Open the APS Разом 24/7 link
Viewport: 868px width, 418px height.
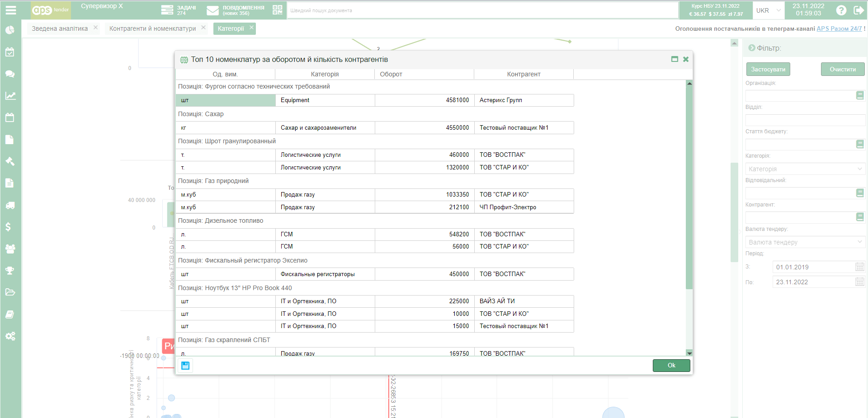pos(839,28)
